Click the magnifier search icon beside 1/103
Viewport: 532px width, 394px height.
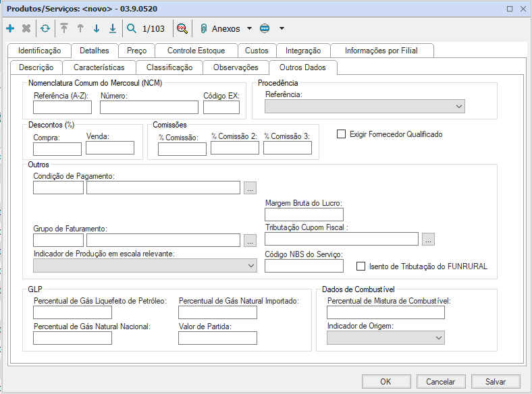pos(131,29)
